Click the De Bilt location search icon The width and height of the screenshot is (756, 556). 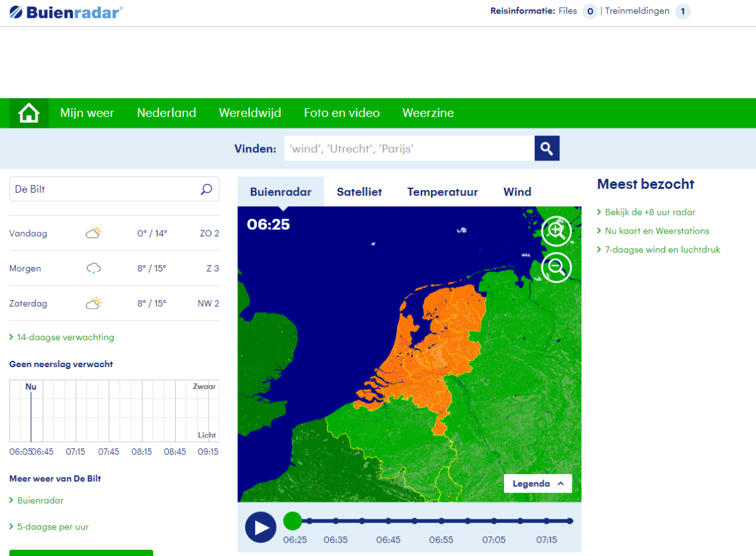206,189
